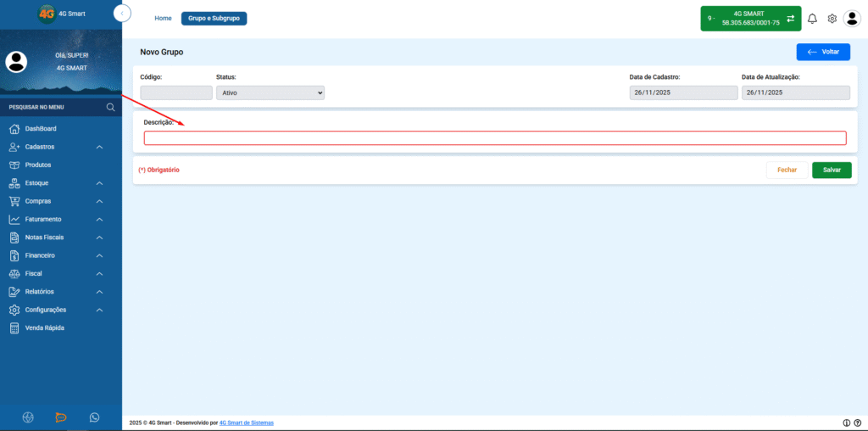
Task: Click the help question mark icon in footer
Action: coord(858,423)
